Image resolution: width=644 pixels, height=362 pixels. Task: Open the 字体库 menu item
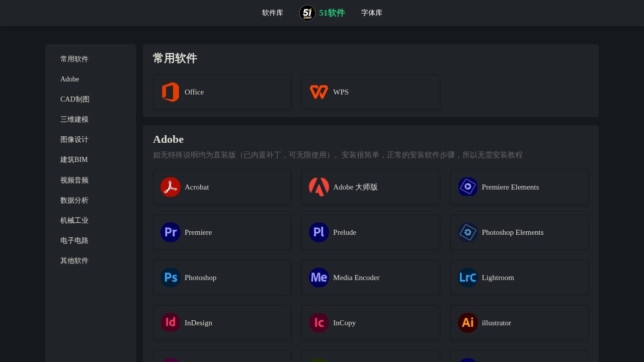(x=372, y=13)
